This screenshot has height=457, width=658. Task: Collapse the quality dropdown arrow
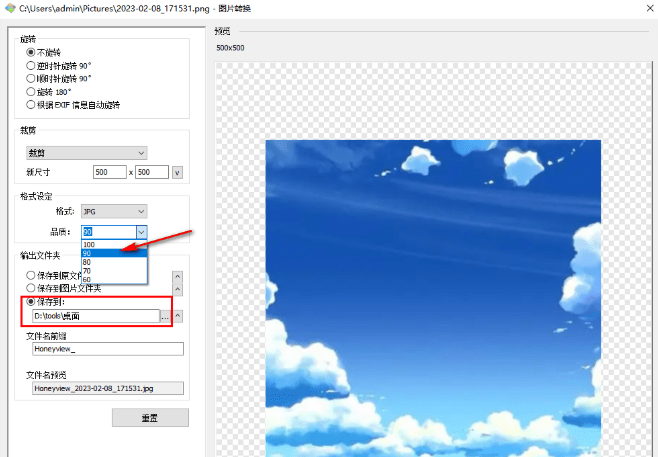click(141, 231)
